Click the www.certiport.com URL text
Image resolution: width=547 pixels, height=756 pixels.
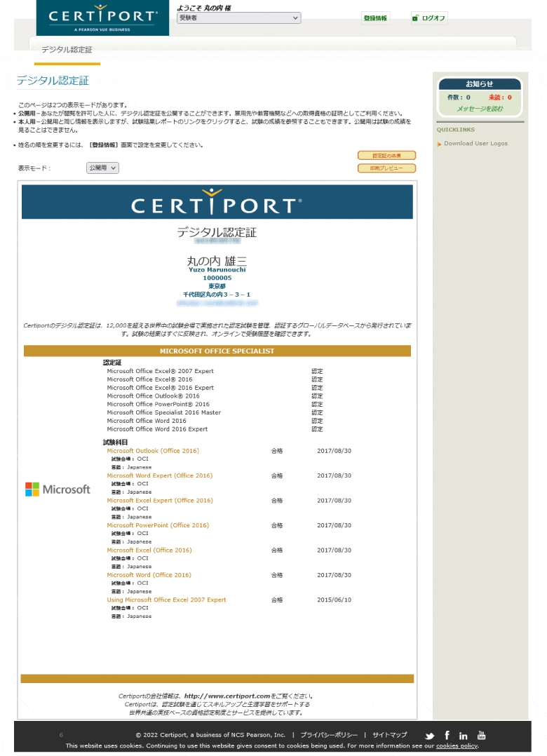[x=227, y=696]
